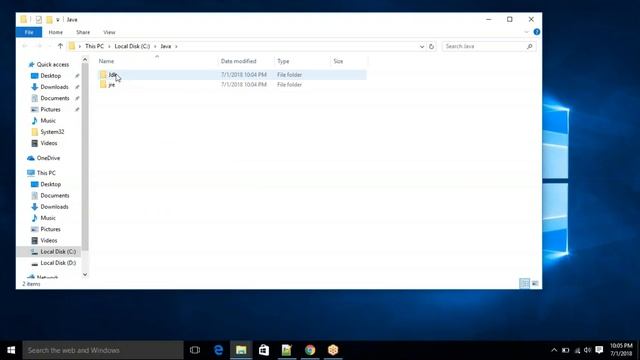
Task: Go back to previous folder
Action: coord(25,46)
